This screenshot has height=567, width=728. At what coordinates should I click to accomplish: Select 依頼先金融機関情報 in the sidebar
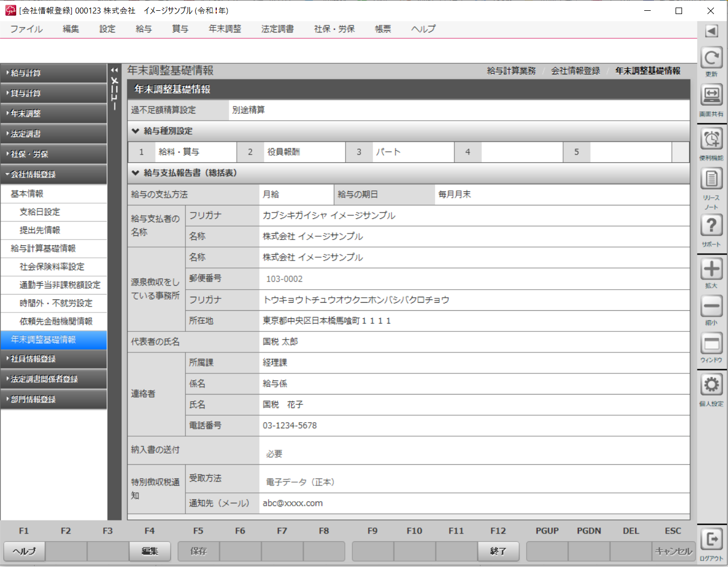(54, 321)
